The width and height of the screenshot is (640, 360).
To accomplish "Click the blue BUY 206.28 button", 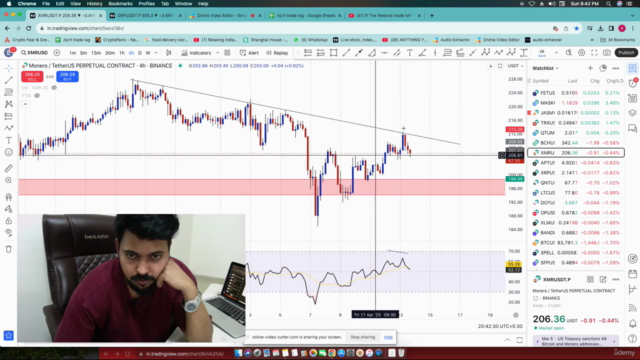I will tap(67, 76).
